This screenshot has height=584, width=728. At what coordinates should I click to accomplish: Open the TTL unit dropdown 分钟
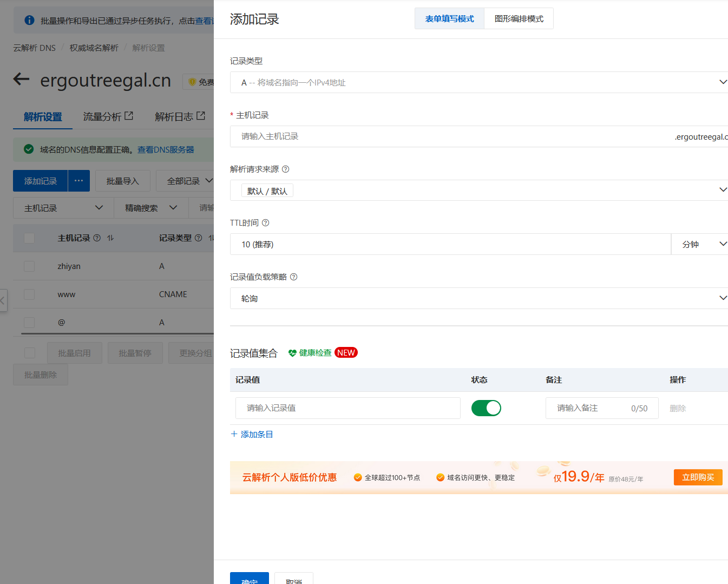700,244
